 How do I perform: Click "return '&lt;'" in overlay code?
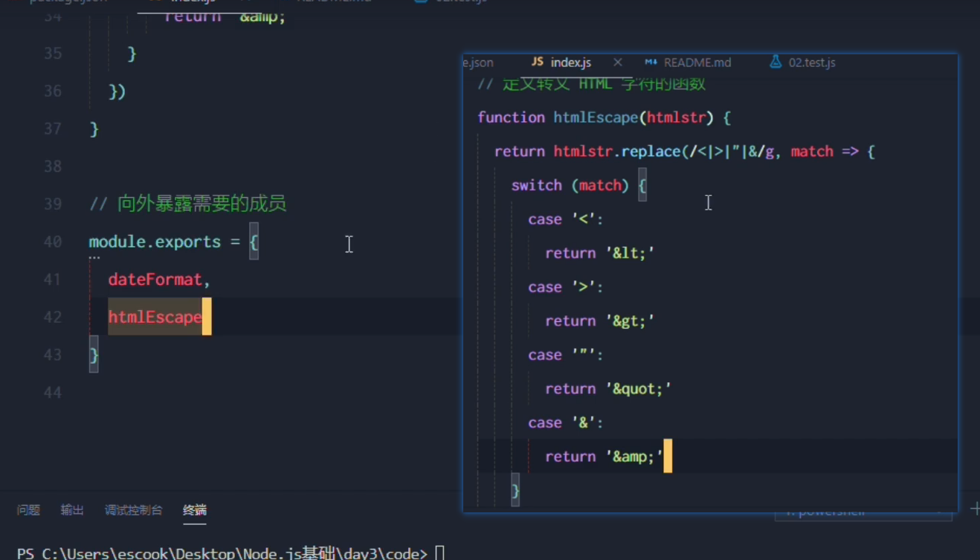click(600, 254)
